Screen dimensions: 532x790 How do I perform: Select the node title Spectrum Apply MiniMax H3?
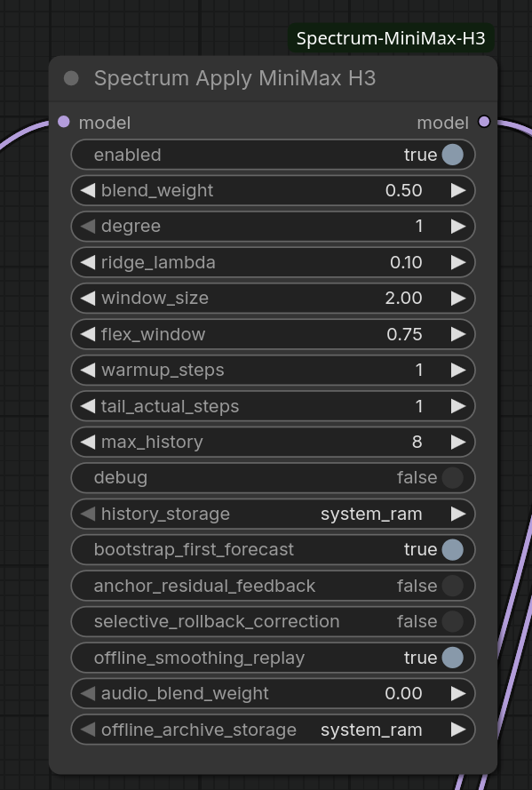click(x=234, y=78)
